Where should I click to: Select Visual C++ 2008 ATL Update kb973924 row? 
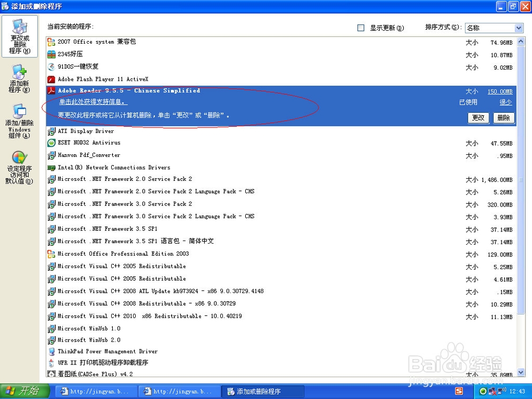(x=281, y=292)
